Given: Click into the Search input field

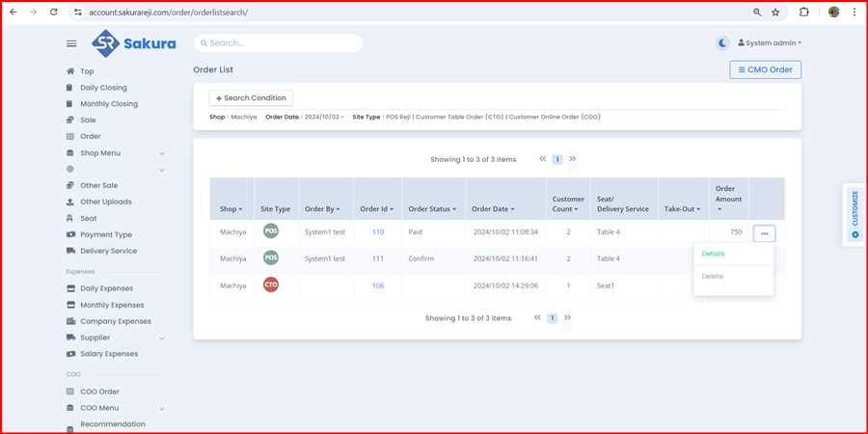Looking at the screenshot, I should tap(278, 43).
